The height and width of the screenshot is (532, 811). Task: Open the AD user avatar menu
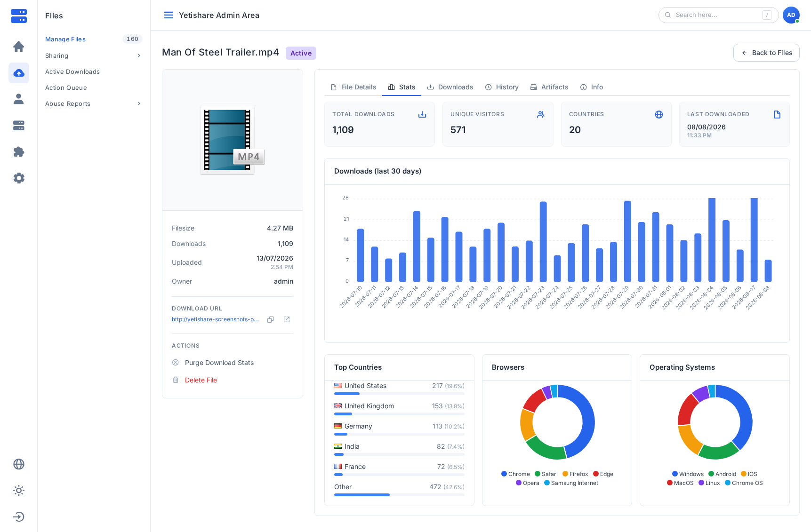point(791,15)
